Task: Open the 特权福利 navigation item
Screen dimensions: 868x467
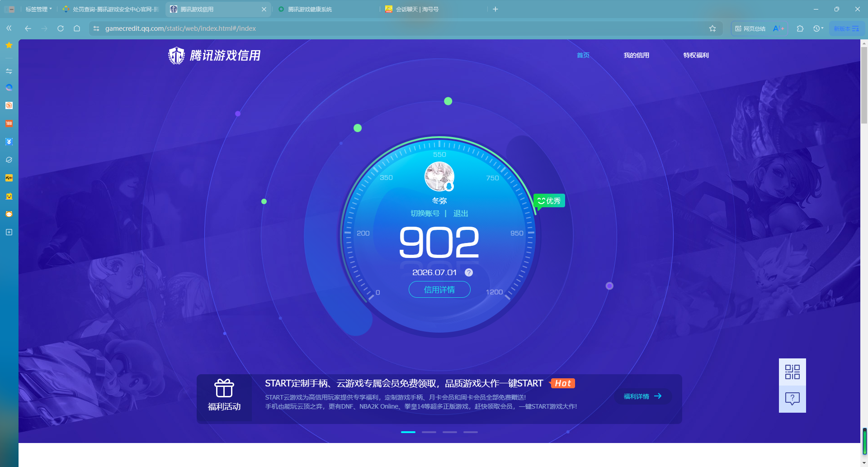Action: click(696, 55)
